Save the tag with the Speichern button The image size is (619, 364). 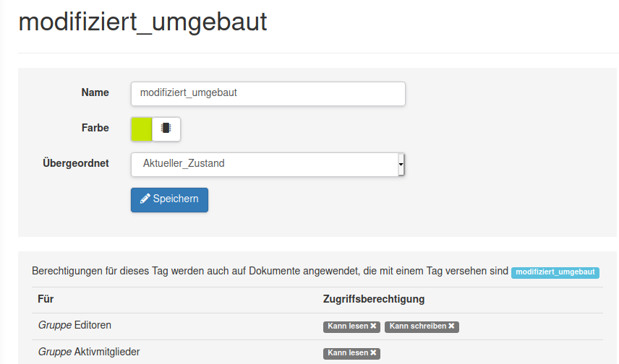coord(169,199)
